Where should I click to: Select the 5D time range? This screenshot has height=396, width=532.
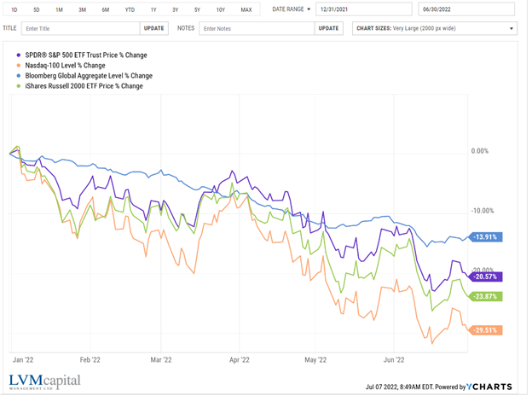(x=37, y=10)
